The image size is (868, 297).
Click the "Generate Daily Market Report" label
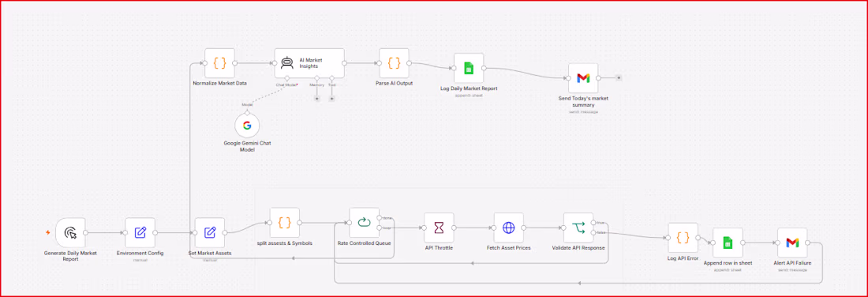click(x=71, y=255)
